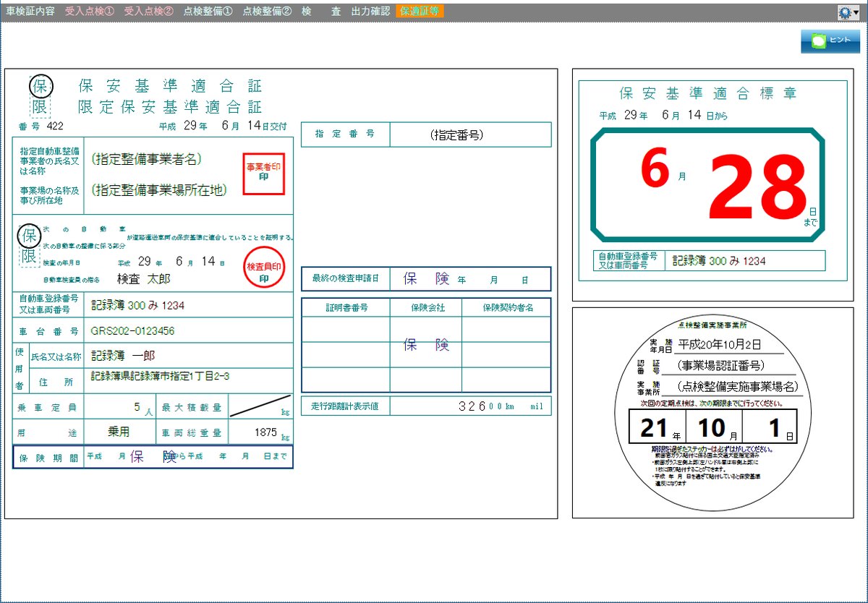Screen dimensions: 868x603
Task: Click the user name 記録簿 一郎
Action: (x=123, y=356)
